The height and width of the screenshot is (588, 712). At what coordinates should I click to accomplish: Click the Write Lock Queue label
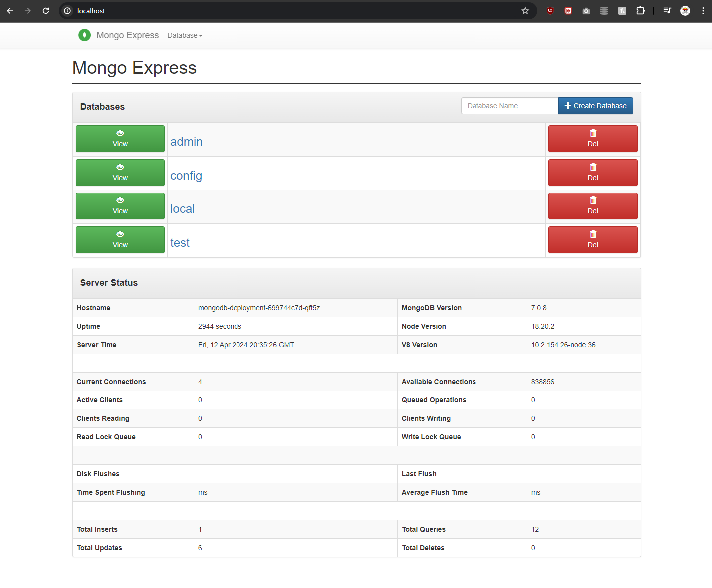[x=431, y=437]
